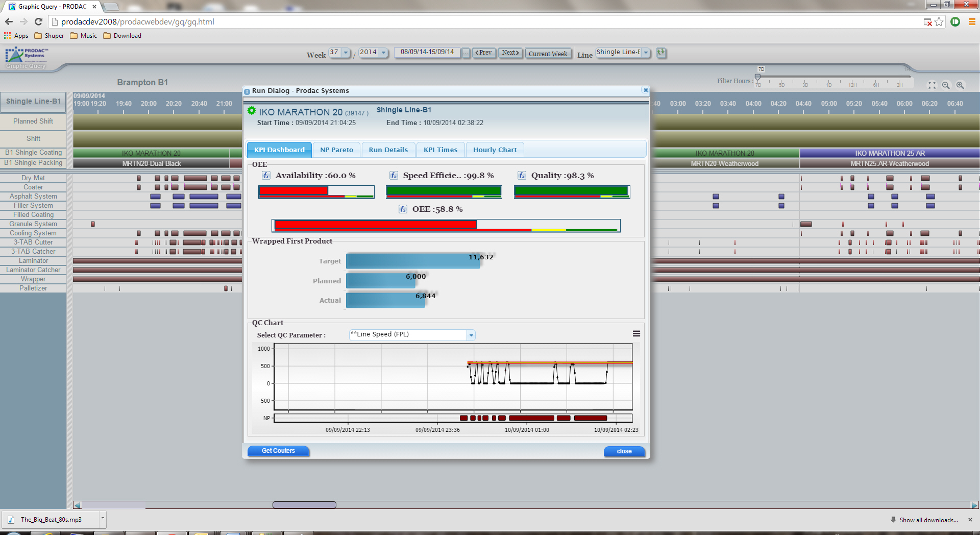Open the QC Chart hamburger menu
This screenshot has height=535, width=980.
[x=636, y=334]
